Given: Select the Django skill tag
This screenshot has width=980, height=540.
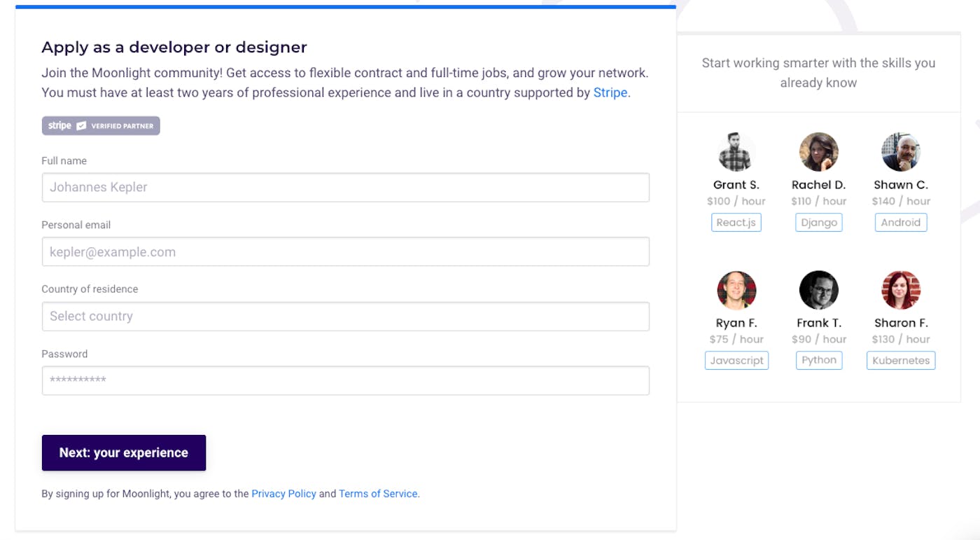Looking at the screenshot, I should (x=819, y=223).
